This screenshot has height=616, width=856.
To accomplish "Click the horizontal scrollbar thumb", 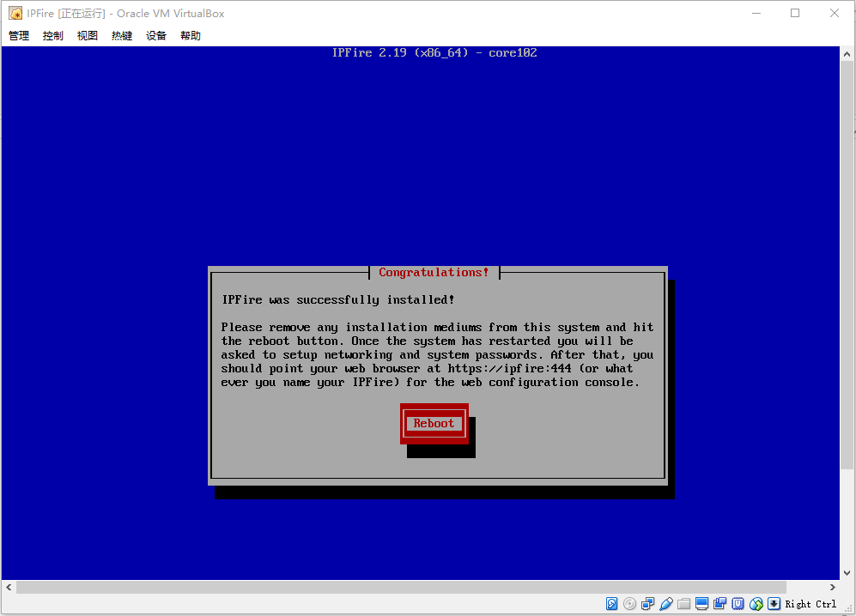I will [x=401, y=587].
